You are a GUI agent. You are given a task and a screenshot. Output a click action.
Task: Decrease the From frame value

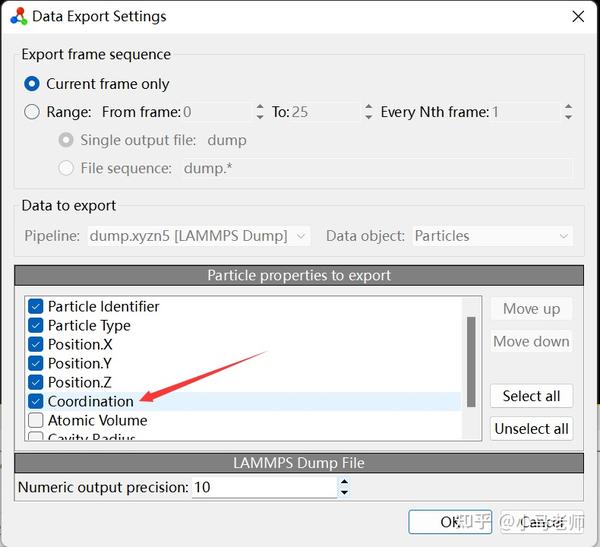260,116
